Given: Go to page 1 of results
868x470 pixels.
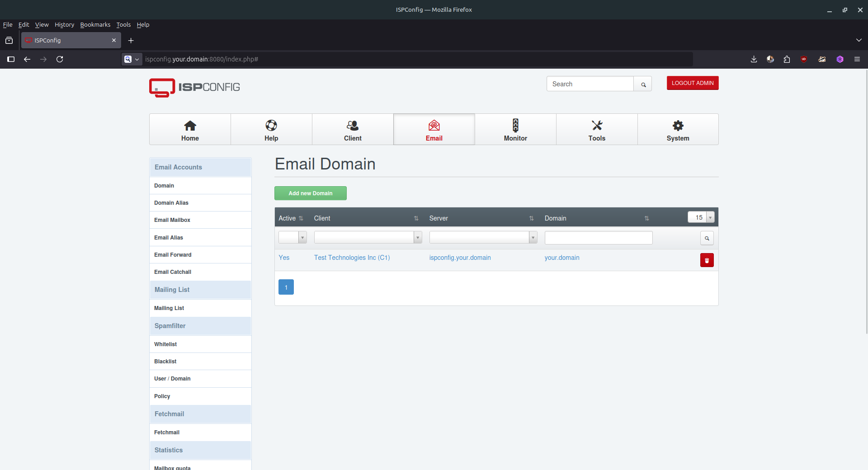Looking at the screenshot, I should [x=286, y=287].
